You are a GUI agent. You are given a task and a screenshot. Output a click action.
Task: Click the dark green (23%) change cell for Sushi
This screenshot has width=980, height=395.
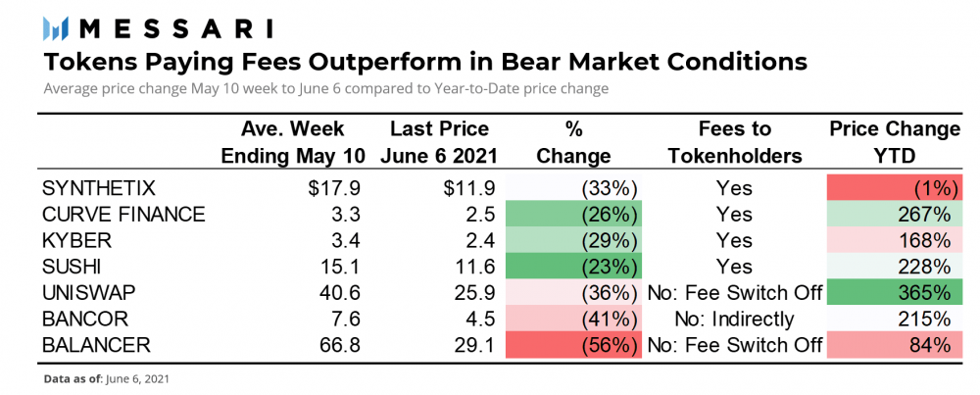[570, 267]
